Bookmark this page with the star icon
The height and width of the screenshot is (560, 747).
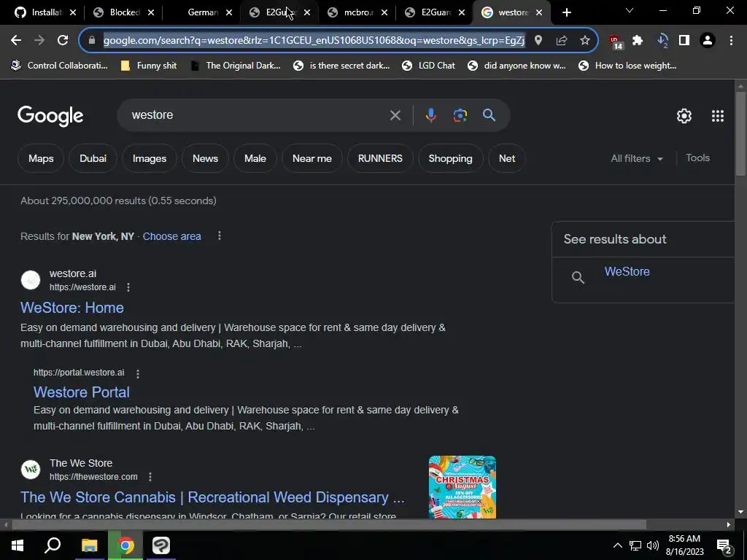(585, 41)
